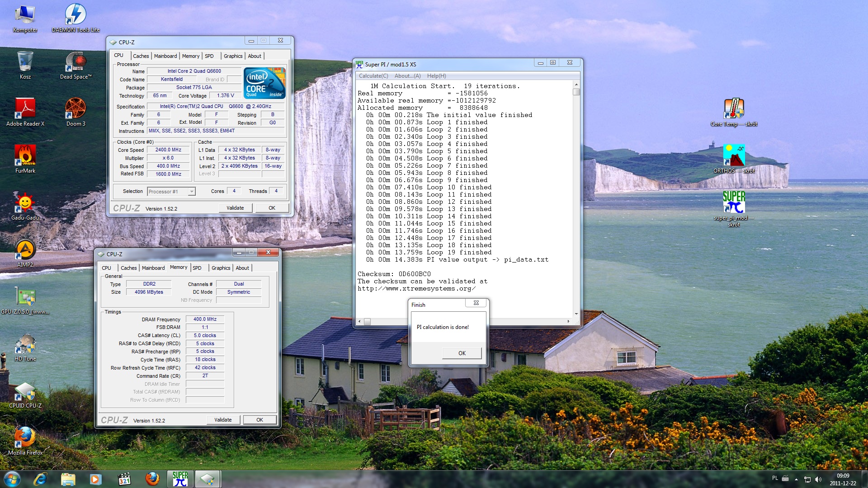Open the Gadu-Gadu messenger icon
Viewport: 868px width, 488px height.
tap(25, 206)
